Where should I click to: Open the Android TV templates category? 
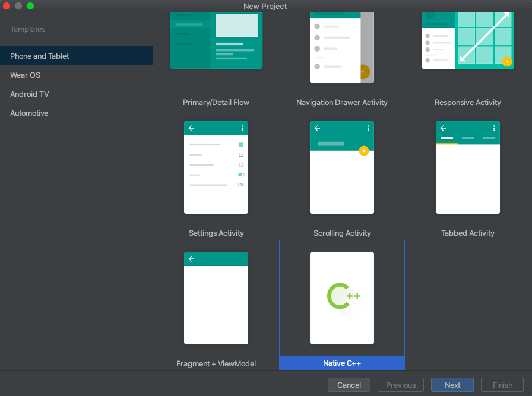(76, 94)
